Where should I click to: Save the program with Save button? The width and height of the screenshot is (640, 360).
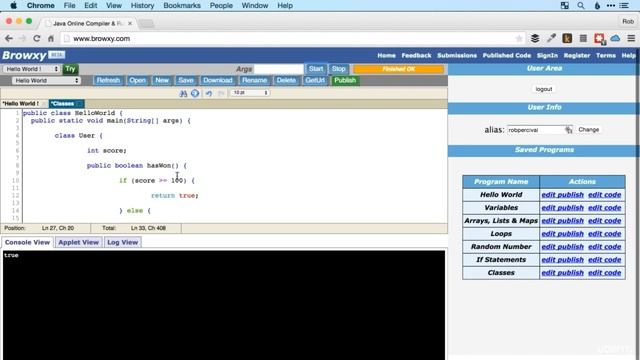186,80
